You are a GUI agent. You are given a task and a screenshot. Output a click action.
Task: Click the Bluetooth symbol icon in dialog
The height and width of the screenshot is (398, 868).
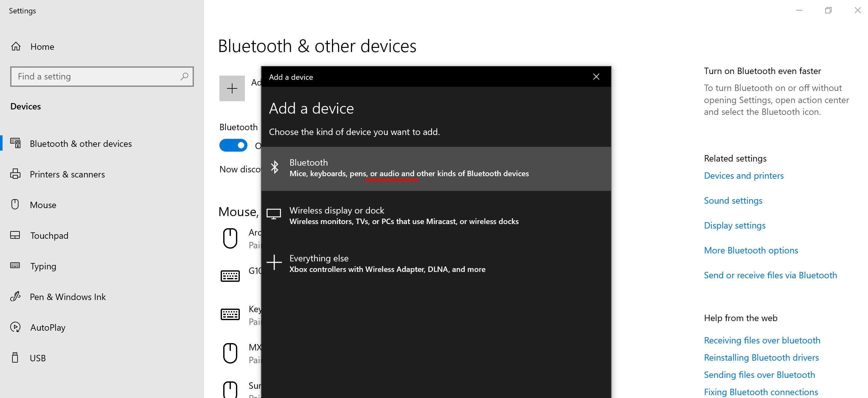coord(275,167)
